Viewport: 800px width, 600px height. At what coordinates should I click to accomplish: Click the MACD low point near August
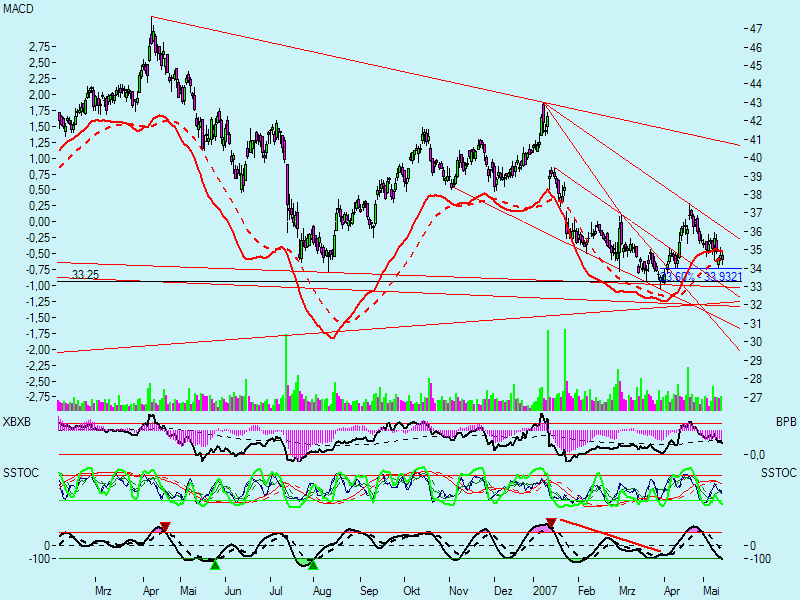coord(331,337)
